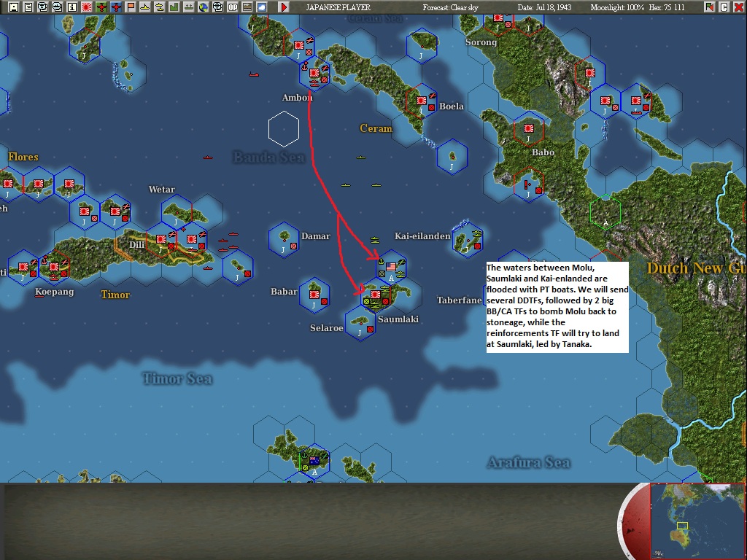The height and width of the screenshot is (560, 747).
Task: Click the "Hex: 75 111" readout
Action: pos(667,7)
